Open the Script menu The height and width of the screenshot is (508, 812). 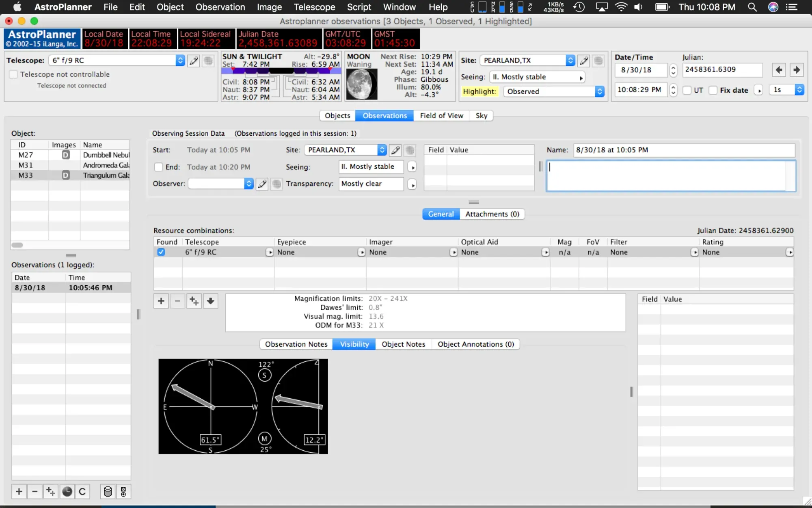click(359, 7)
